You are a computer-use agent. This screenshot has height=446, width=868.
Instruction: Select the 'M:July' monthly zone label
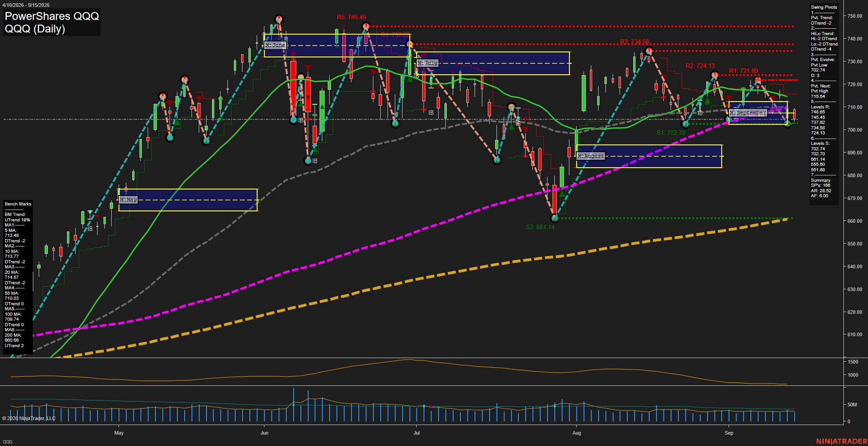point(427,63)
